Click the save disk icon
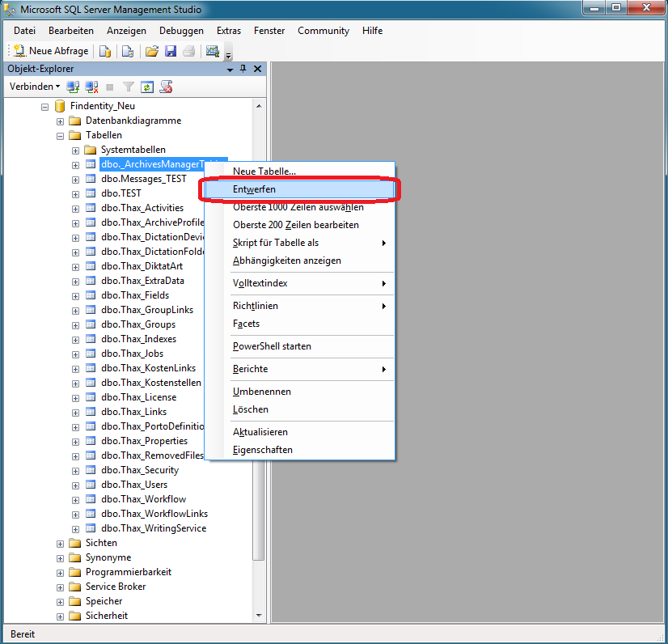668x644 pixels. 171,51
